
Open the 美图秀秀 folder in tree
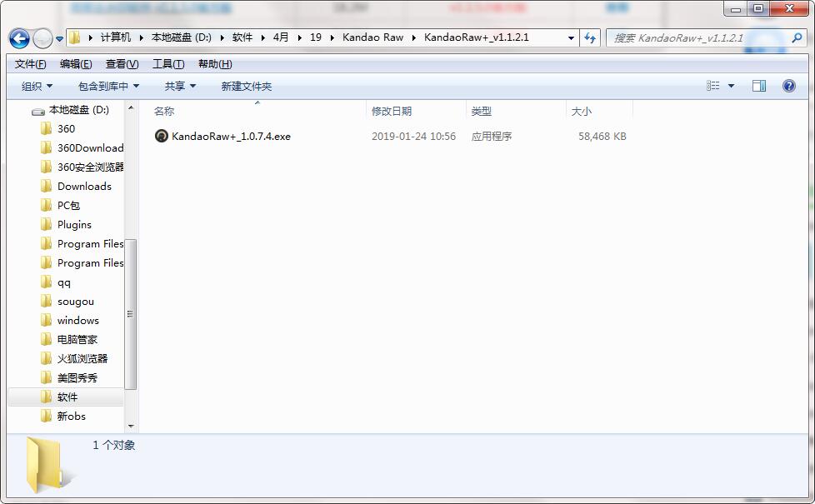click(77, 377)
